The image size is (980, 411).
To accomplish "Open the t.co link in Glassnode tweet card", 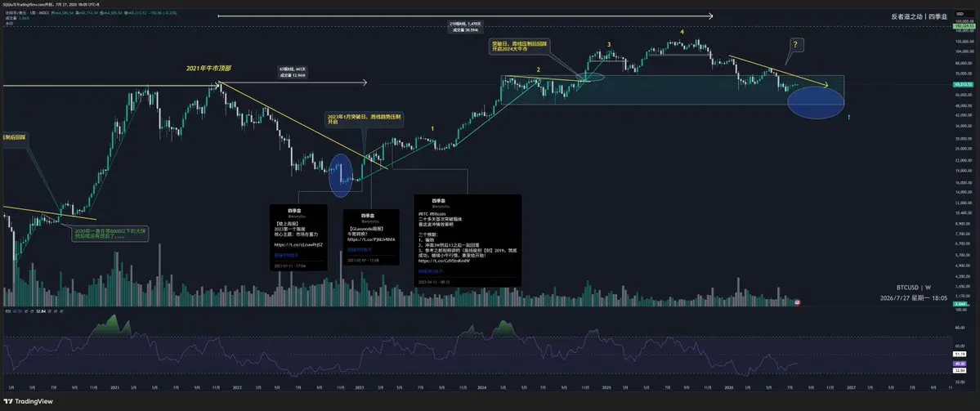I will [x=371, y=239].
